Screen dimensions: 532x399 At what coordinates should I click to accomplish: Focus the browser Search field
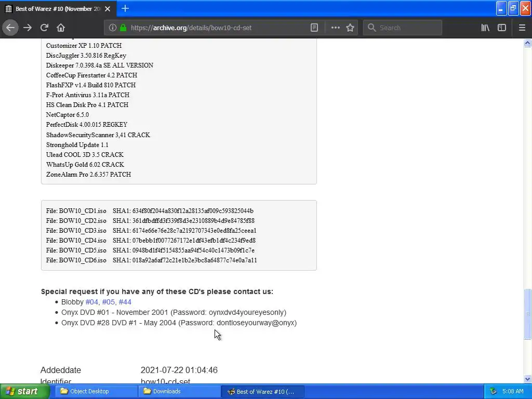tap(403, 28)
